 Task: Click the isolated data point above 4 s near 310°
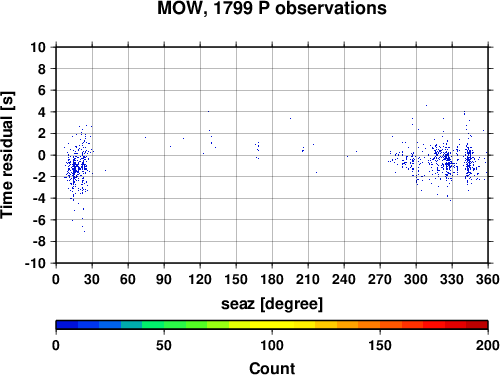(426, 105)
